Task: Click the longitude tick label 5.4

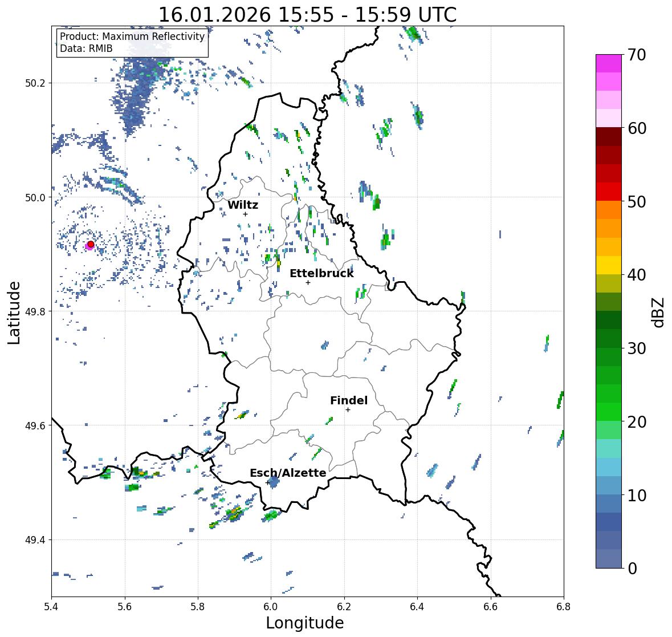Action: (51, 606)
